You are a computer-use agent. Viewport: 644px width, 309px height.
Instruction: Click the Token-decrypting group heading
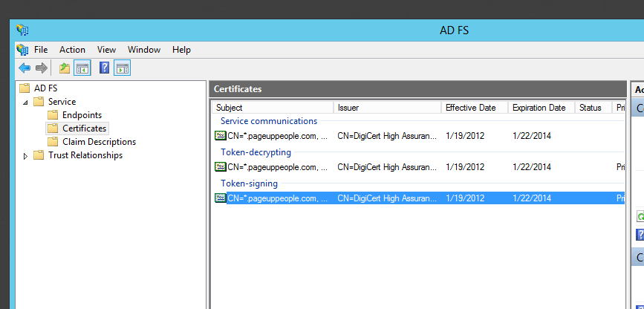pos(256,152)
